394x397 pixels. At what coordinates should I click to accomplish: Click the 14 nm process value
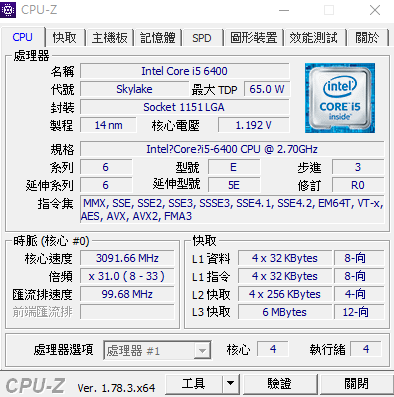click(x=108, y=125)
